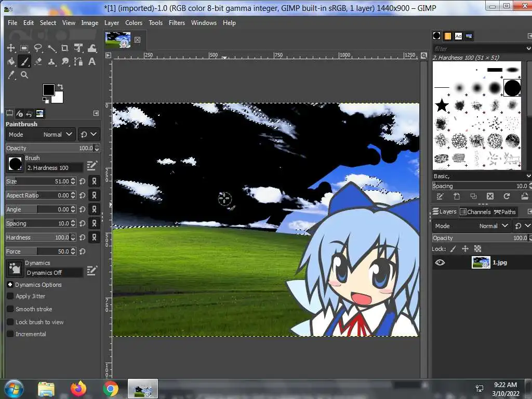This screenshot has width=532, height=399.
Task: Toggle lock position and size for layer
Action: (465, 249)
